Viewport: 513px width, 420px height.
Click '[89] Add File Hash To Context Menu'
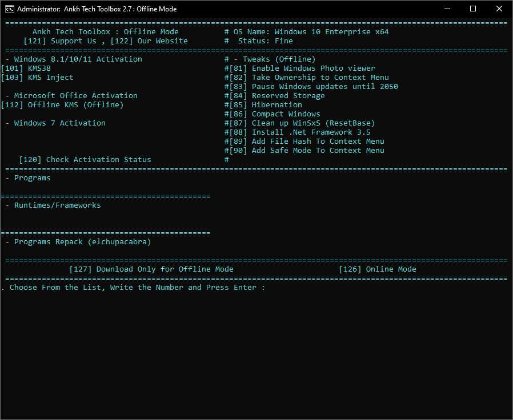click(x=307, y=142)
